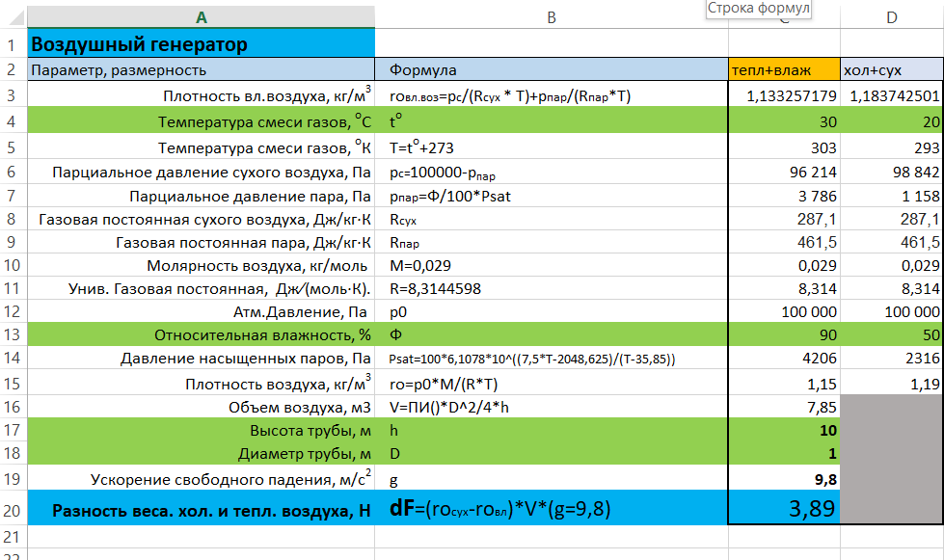The width and height of the screenshot is (944, 560).
Task: Select row 20 by its row number
Action: point(12,510)
